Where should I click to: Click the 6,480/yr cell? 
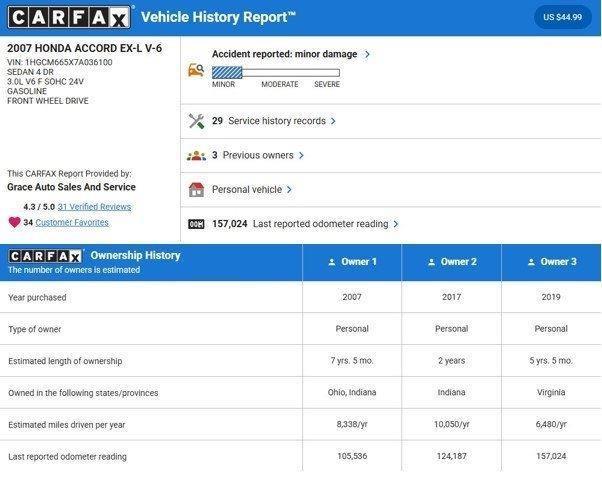click(x=551, y=425)
